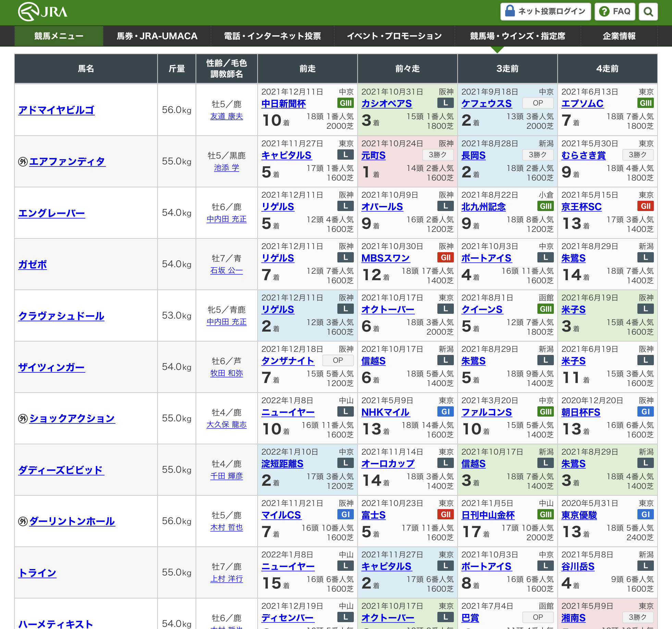Click GI badge beside NHKマイル
672x629 pixels.
point(445,411)
